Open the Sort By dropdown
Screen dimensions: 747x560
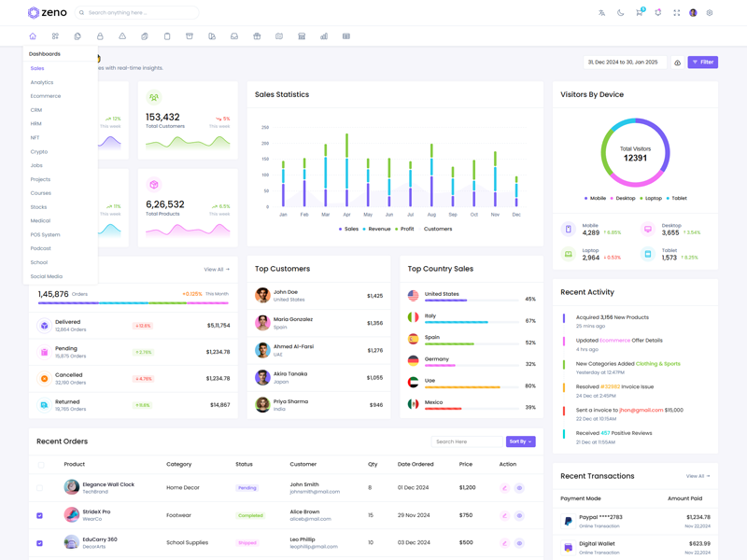[520, 441]
